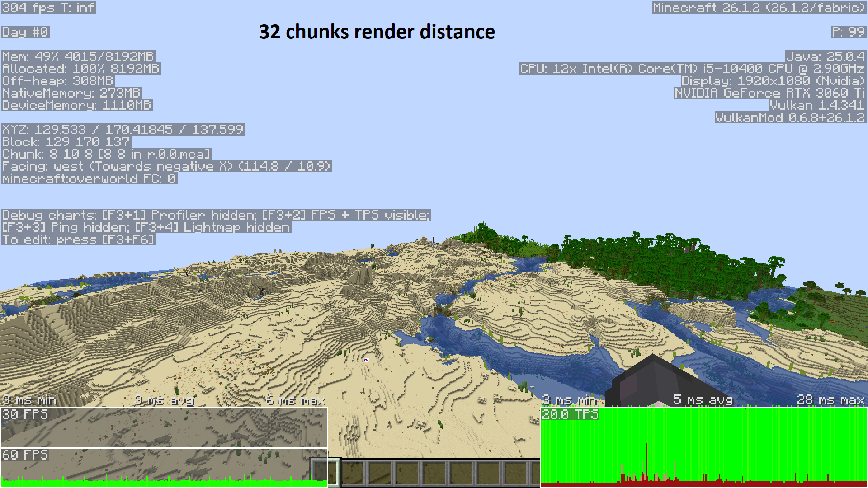This screenshot has height=488, width=868.
Task: Select the "6 ms max" chart label
Action: [x=296, y=400]
